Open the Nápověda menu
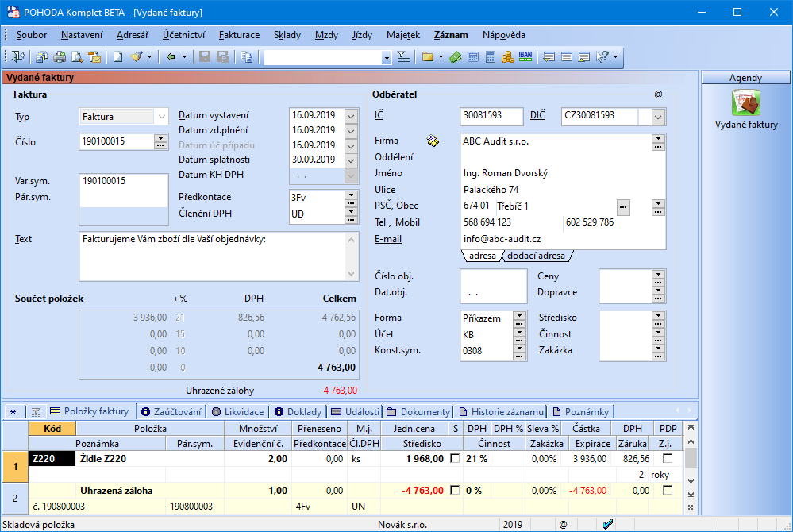The image size is (793, 532). coord(504,35)
